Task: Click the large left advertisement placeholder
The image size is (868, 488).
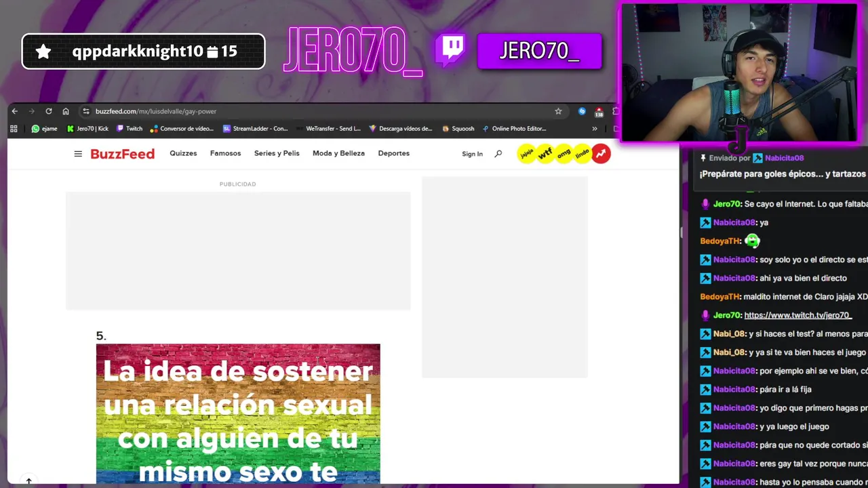Action: (238, 251)
